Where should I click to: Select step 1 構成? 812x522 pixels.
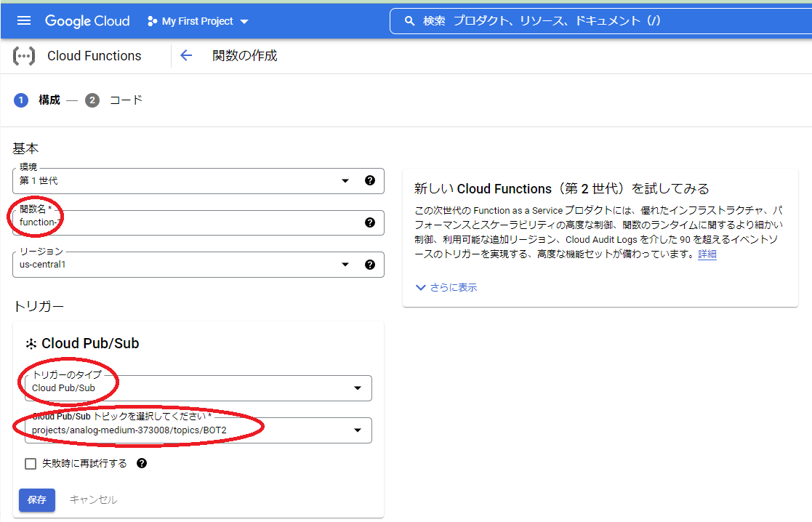click(37, 100)
